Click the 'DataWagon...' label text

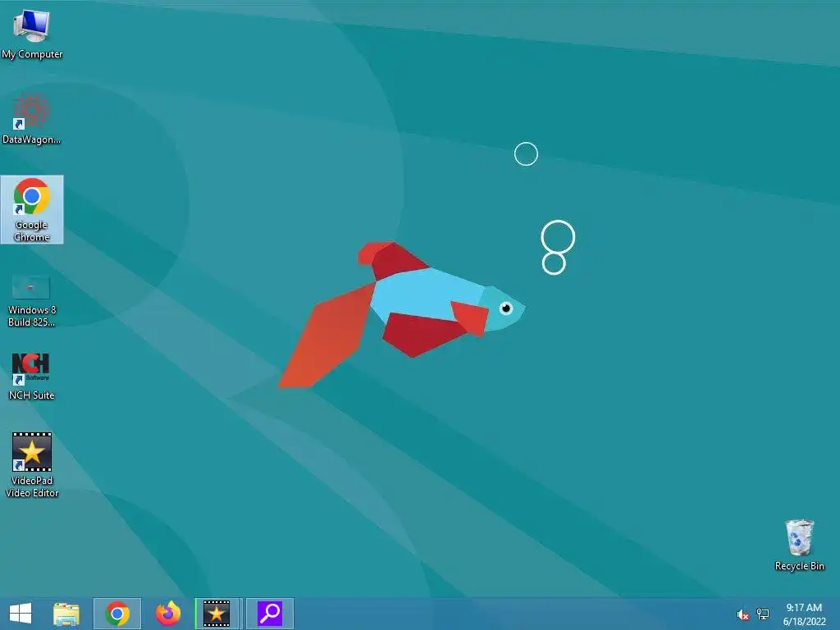32,139
